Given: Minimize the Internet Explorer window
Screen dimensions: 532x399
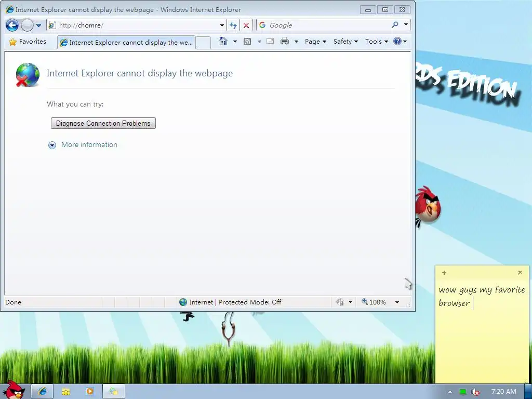Looking at the screenshot, I should pos(368,9).
